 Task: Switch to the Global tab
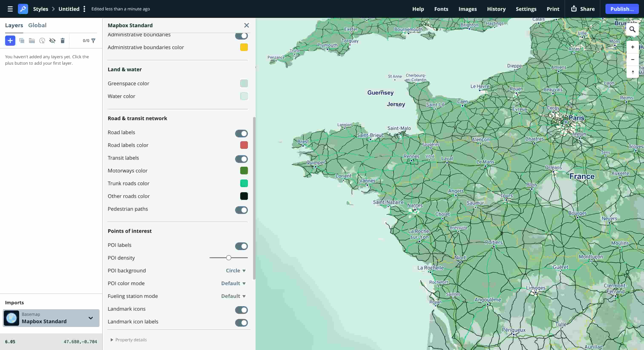(x=37, y=25)
